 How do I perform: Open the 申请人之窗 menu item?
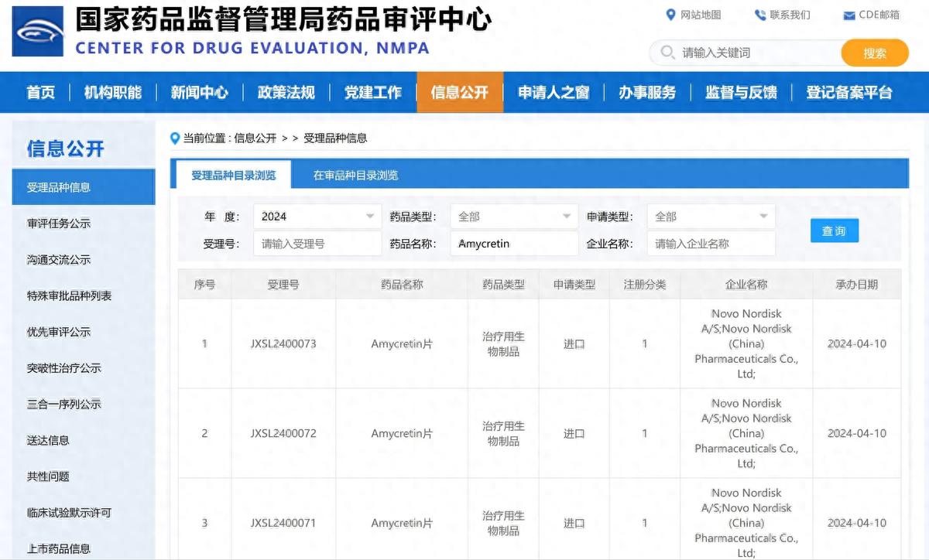(x=554, y=92)
